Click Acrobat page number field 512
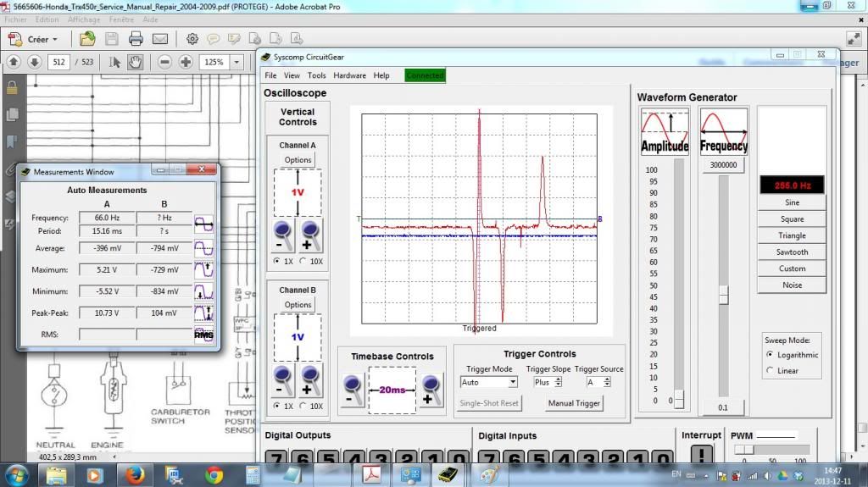 (x=58, y=62)
